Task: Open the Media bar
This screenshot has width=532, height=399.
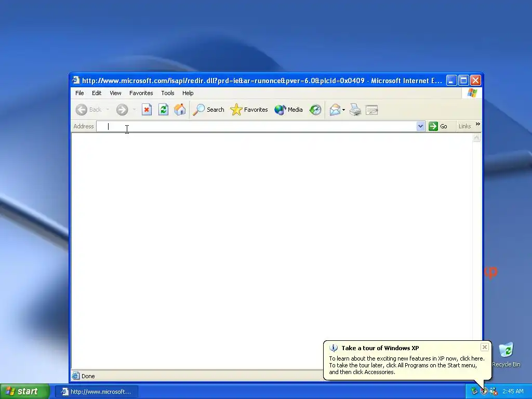Action: pos(288,110)
